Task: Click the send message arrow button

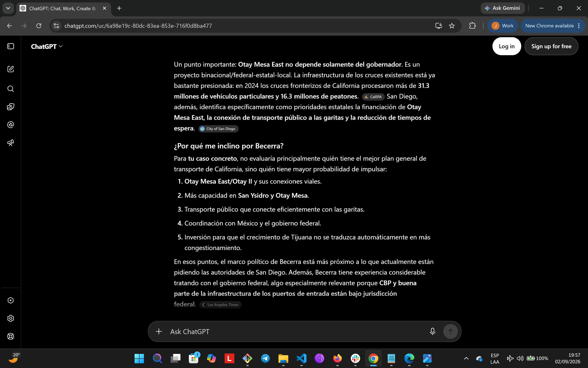Action: tap(450, 331)
